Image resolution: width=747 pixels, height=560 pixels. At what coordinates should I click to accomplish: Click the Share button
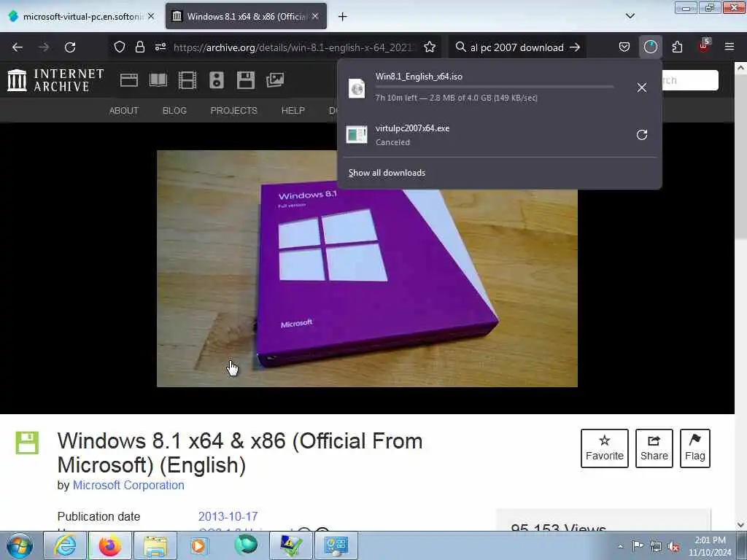654,448
